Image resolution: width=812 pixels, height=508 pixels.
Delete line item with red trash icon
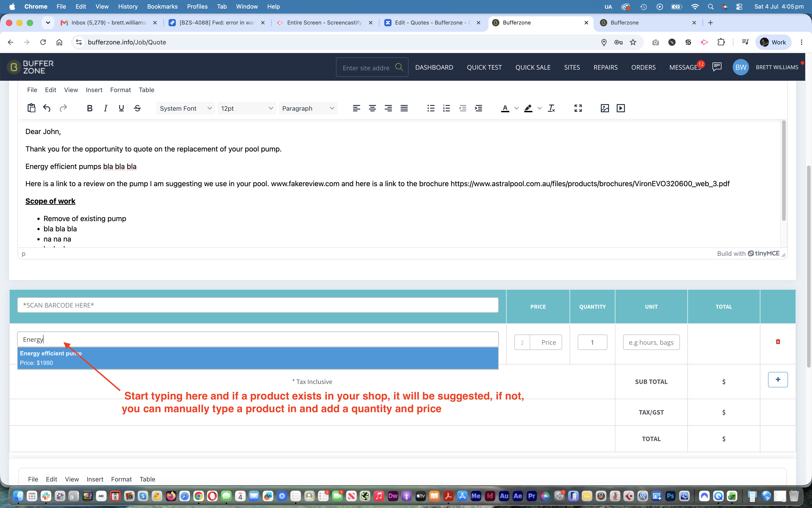coord(778,342)
